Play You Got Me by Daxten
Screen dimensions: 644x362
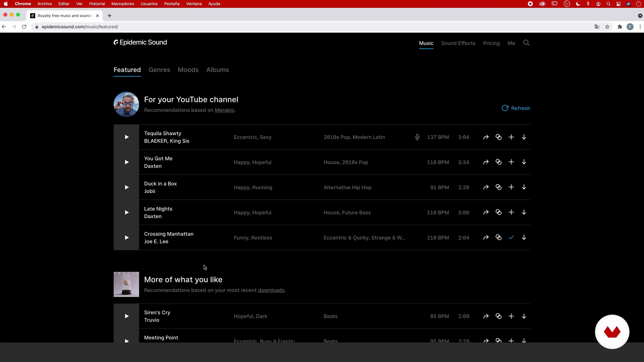pos(126,162)
